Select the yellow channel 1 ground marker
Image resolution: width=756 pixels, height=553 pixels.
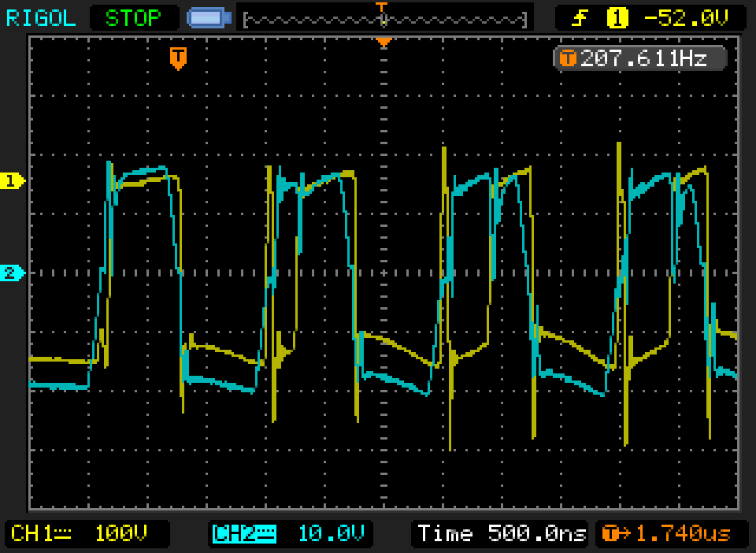[13, 180]
